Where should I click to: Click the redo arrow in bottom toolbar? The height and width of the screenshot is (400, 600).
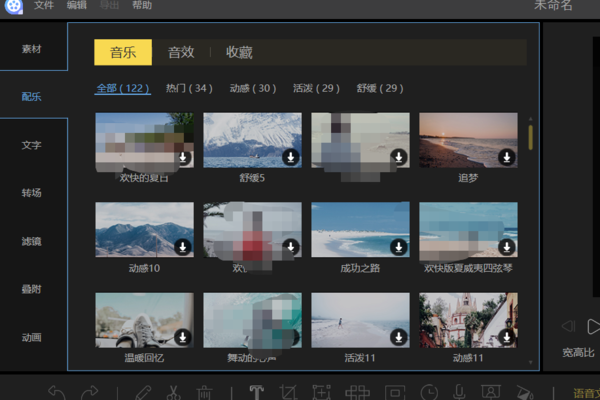(90, 391)
